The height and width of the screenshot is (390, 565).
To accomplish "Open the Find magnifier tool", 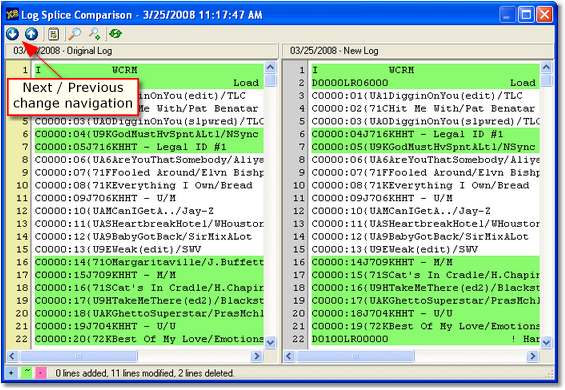I will coord(75,34).
